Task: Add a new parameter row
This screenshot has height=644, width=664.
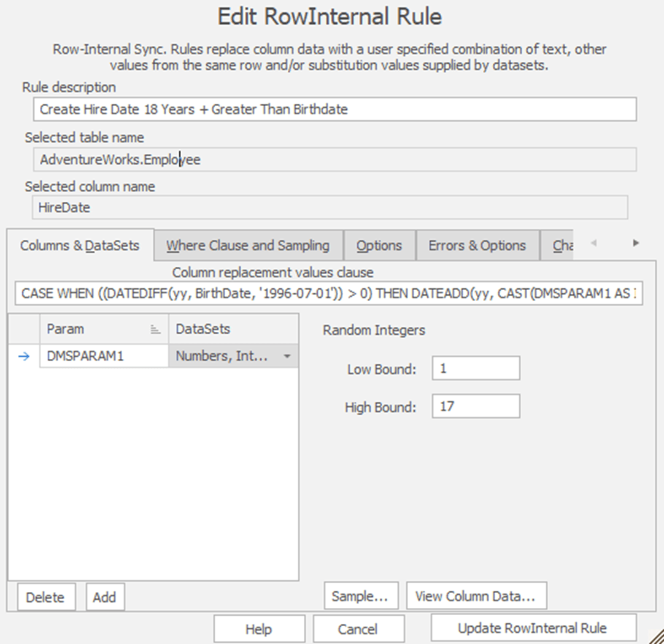Action: click(104, 597)
